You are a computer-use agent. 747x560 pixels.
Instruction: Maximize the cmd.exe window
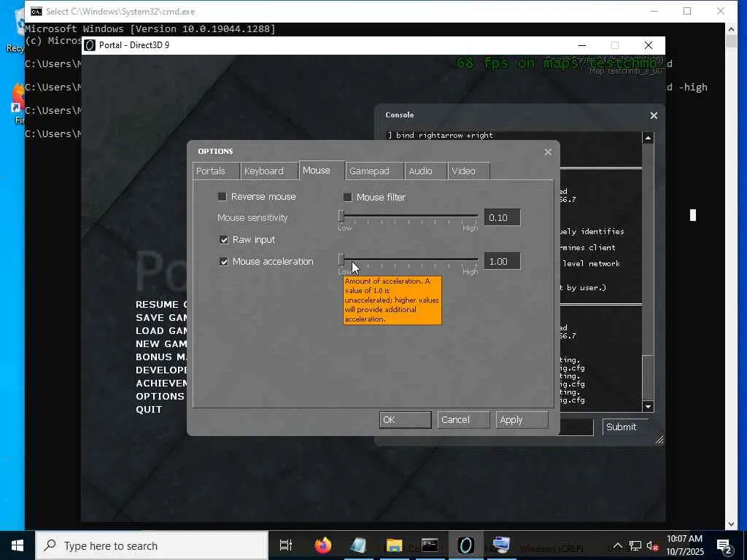(x=687, y=12)
